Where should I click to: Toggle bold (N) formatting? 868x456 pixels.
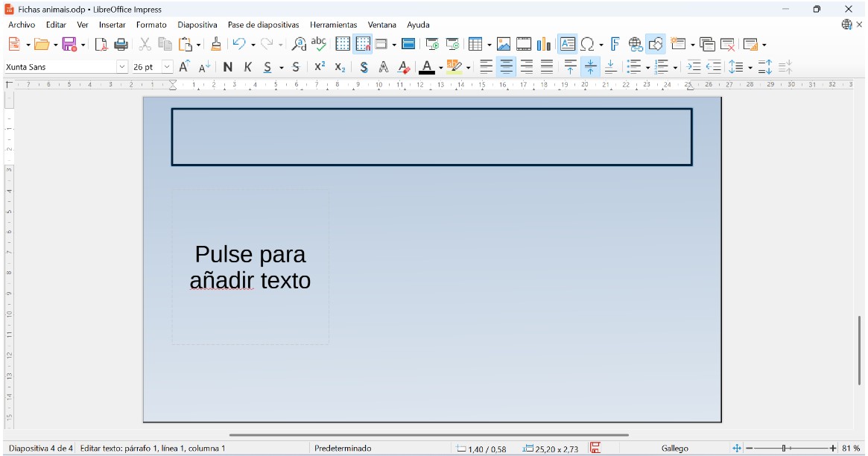[228, 67]
